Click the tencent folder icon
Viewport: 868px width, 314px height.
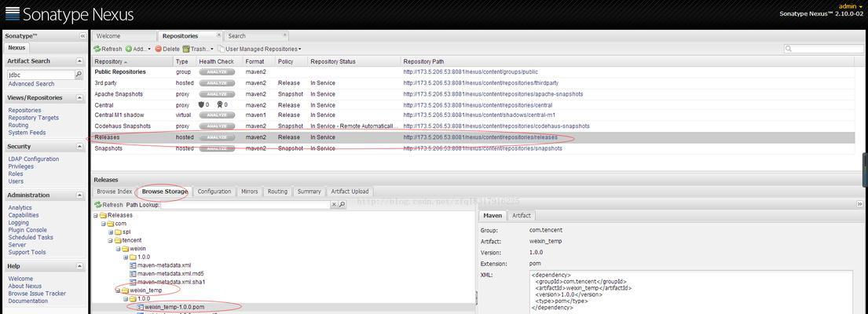tap(118, 240)
